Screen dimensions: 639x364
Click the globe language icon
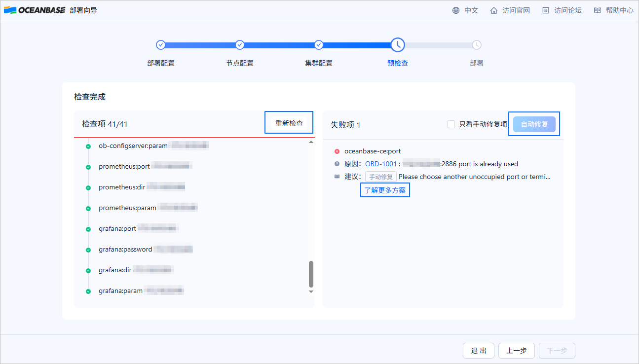456,10
